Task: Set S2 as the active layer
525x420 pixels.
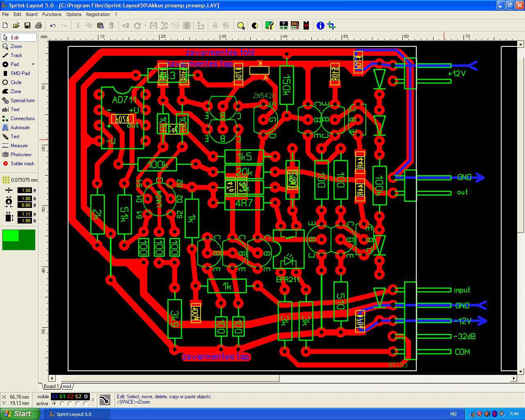Action: [78, 404]
